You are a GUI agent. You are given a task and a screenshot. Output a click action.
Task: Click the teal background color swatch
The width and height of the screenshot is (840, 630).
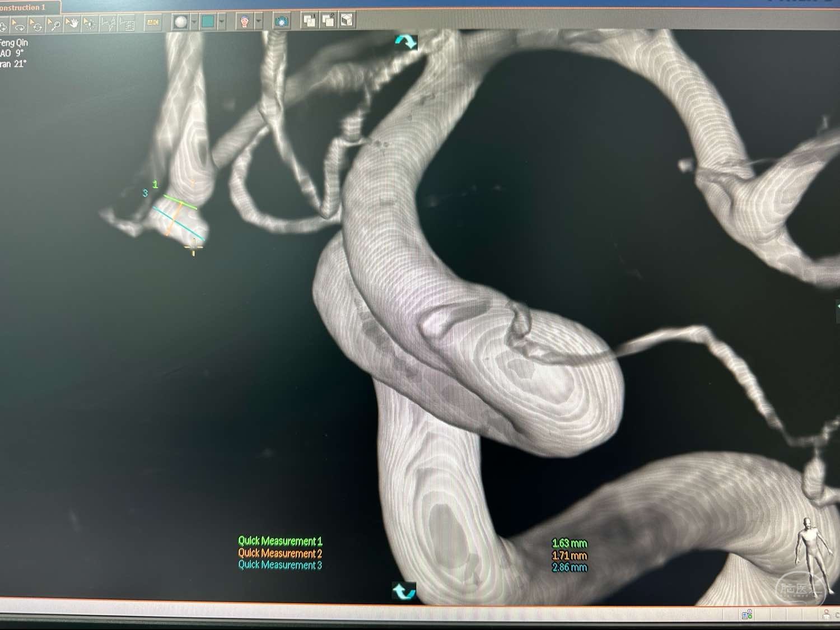[208, 22]
